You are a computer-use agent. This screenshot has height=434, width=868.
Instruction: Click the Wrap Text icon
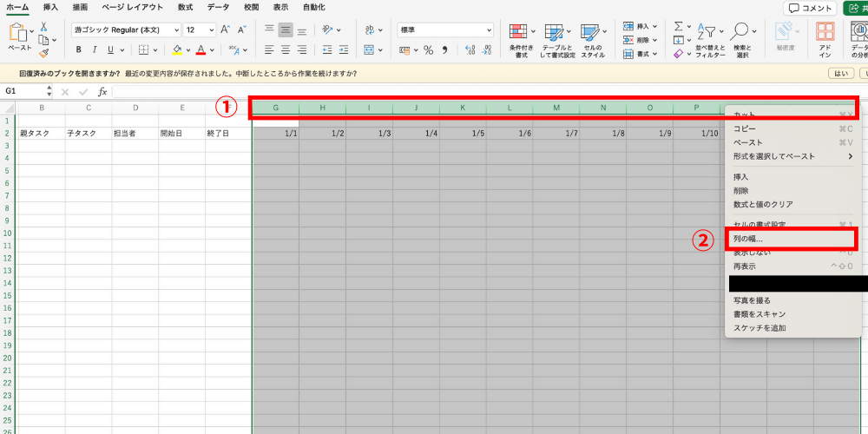369,30
